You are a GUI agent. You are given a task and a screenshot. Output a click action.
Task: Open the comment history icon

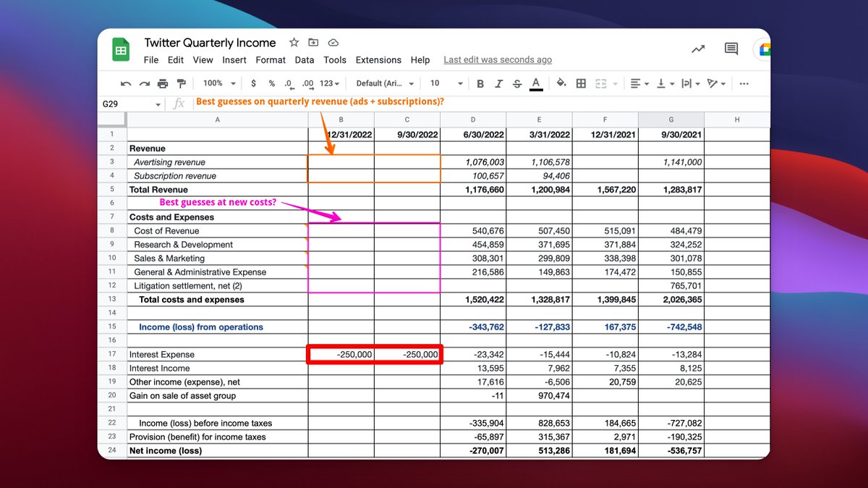tap(731, 49)
